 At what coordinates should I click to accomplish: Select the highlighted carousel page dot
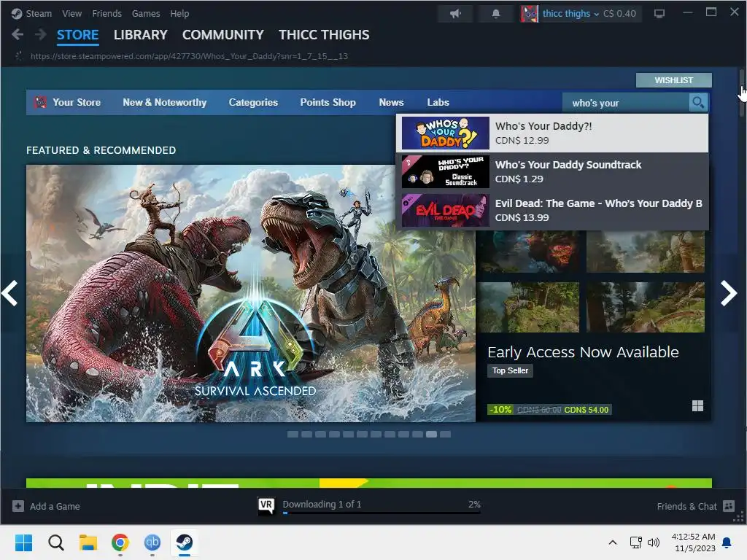tap(431, 435)
